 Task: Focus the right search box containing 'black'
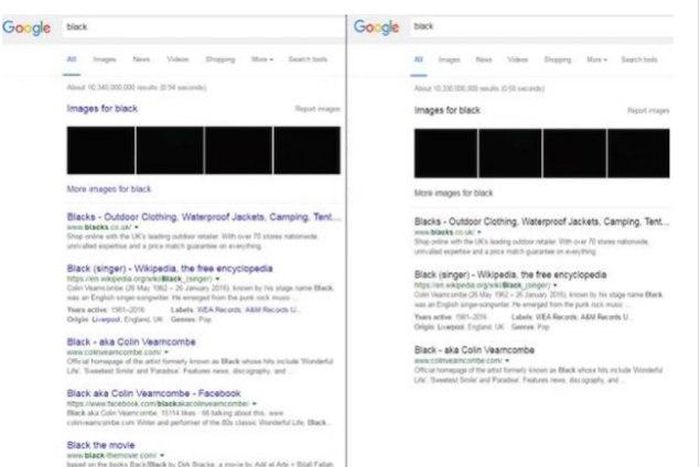tap(541, 26)
